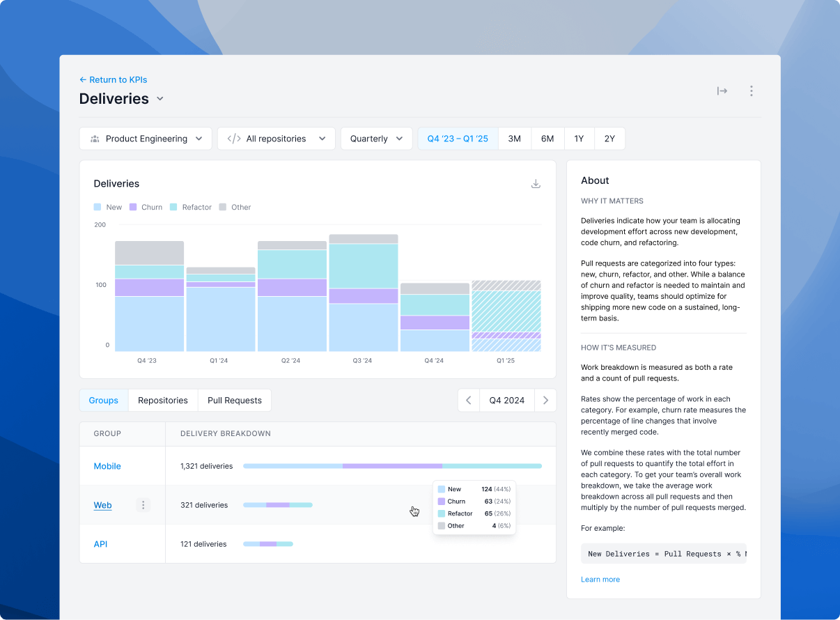
Task: Download the Deliveries chart
Action: 536,184
